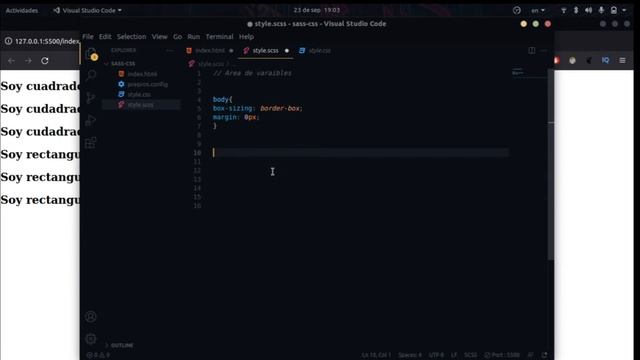Click the Area de variables comment line
The width and height of the screenshot is (640, 360).
click(x=252, y=73)
